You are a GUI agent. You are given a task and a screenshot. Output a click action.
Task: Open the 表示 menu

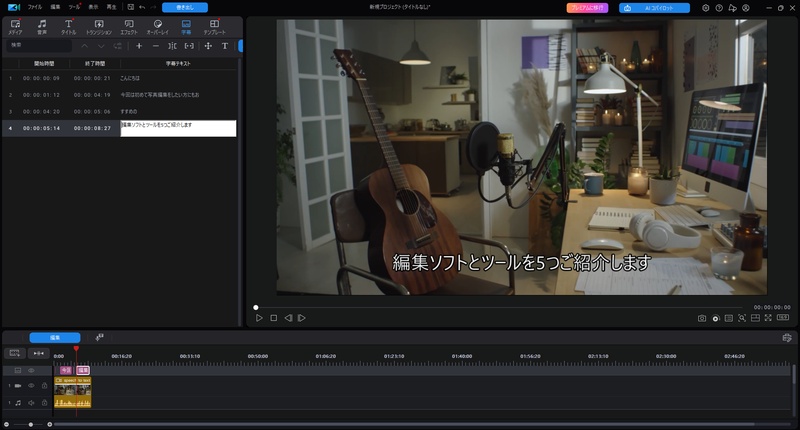click(93, 7)
